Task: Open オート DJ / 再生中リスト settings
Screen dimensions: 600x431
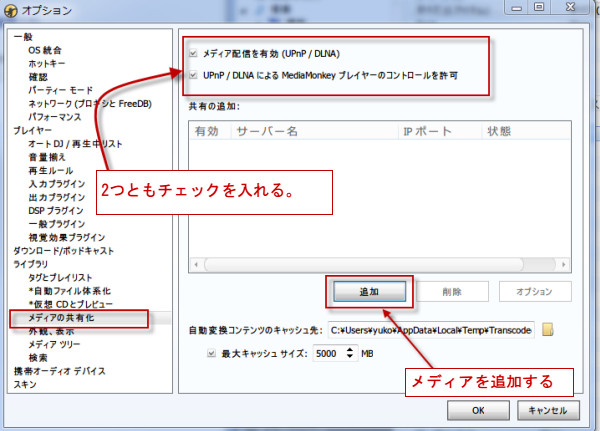Action: click(75, 144)
